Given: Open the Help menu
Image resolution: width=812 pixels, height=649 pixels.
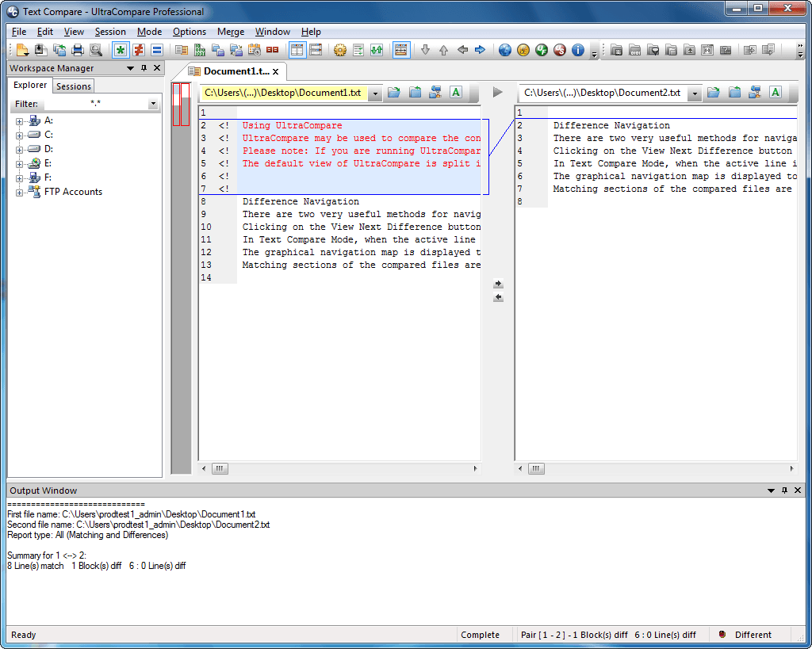Looking at the screenshot, I should (x=311, y=32).
